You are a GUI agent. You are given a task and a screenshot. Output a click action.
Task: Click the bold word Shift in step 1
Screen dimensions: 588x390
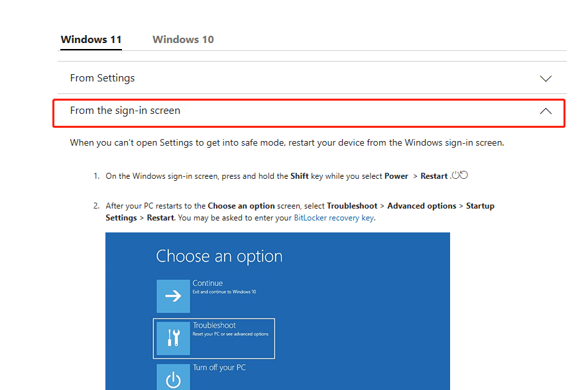pyautogui.click(x=299, y=176)
